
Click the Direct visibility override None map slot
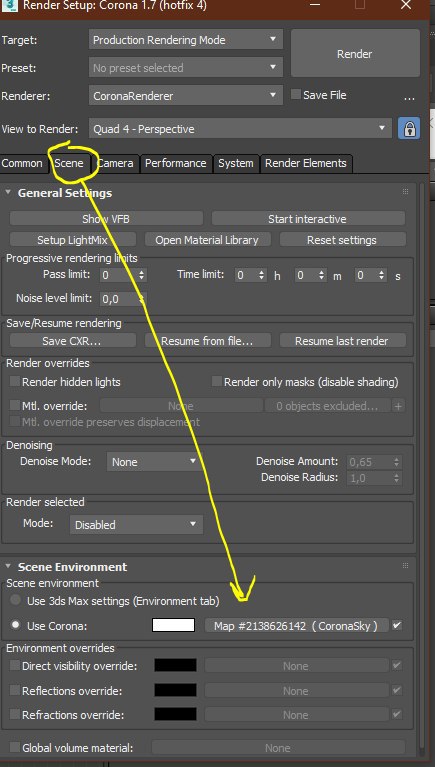(297, 666)
